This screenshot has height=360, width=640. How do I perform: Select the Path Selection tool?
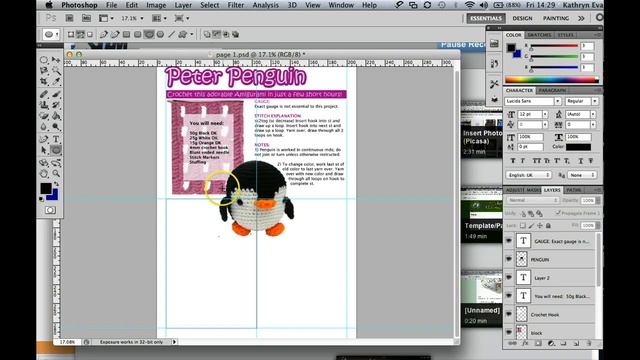point(44,150)
